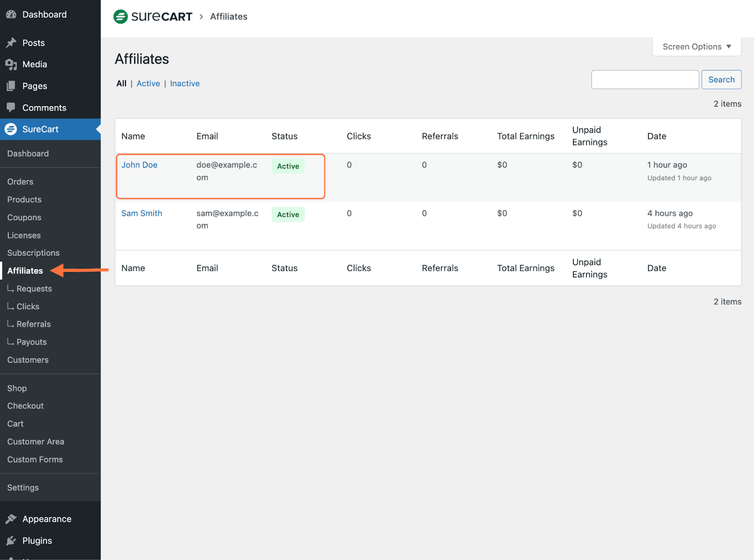Open the WordPress Dashboard via its gauge icon
Viewport: 754px width, 560px height.
click(x=11, y=14)
